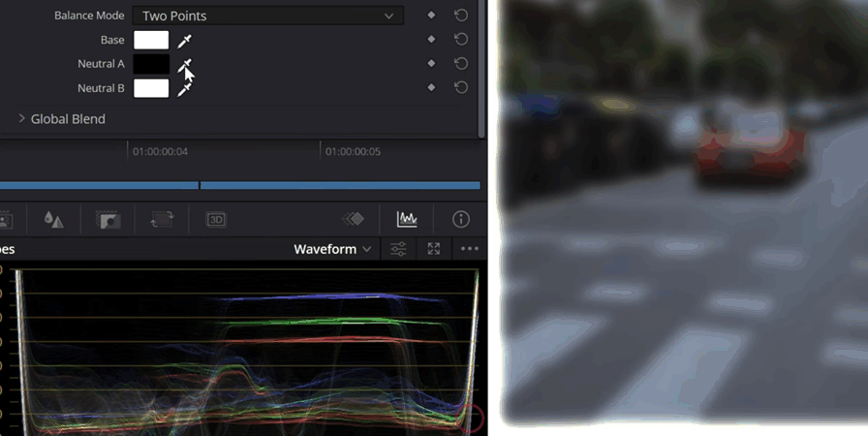Click timeline ruler at 01:00:00:05
The width and height of the screenshot is (868, 436).
point(353,151)
